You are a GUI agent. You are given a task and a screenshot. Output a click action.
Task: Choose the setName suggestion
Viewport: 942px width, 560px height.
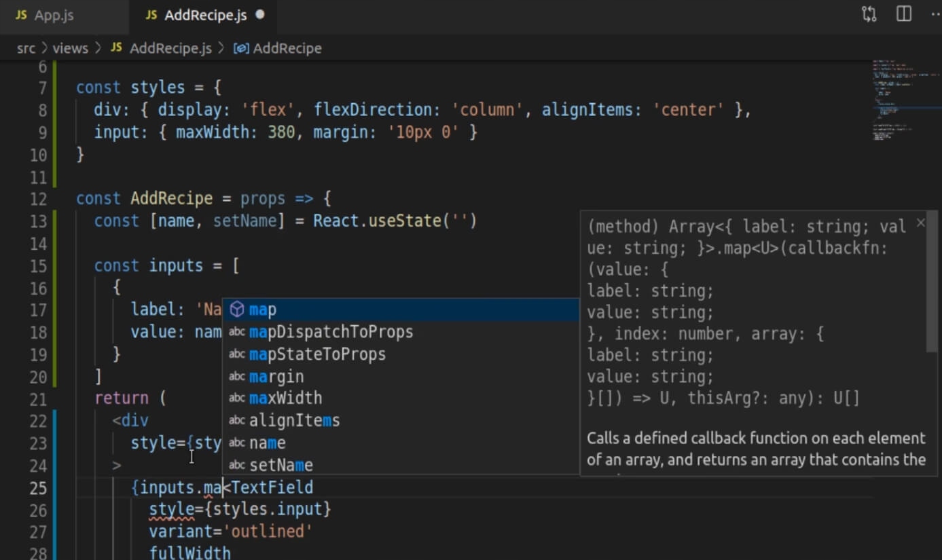pyautogui.click(x=280, y=466)
